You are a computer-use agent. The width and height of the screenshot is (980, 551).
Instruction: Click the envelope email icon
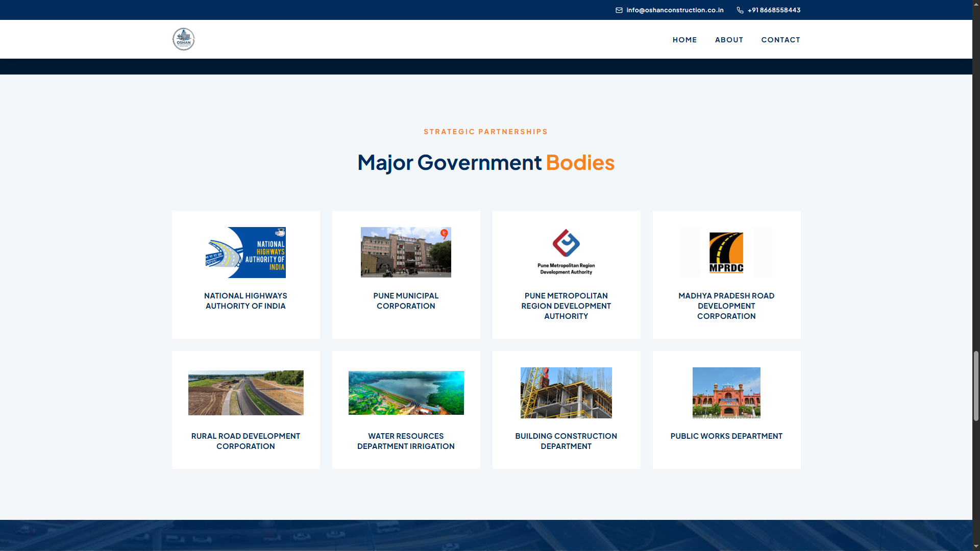tap(619, 10)
